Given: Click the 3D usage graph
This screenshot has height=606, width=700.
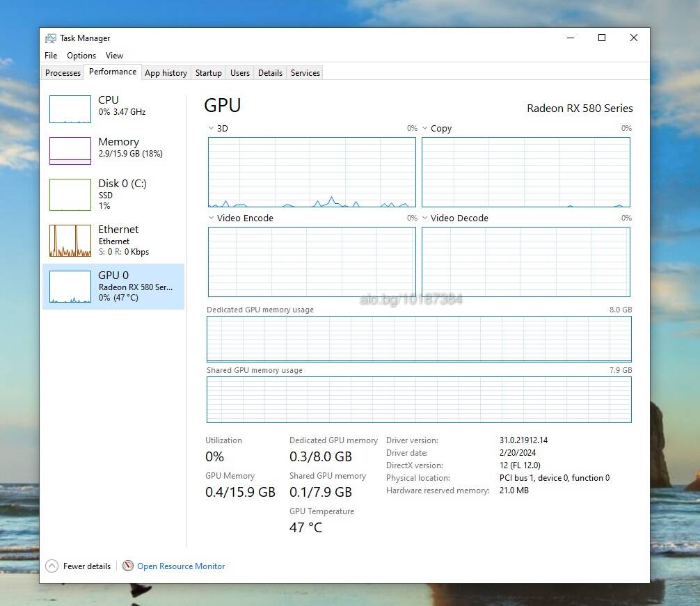Looking at the screenshot, I should click(x=312, y=173).
